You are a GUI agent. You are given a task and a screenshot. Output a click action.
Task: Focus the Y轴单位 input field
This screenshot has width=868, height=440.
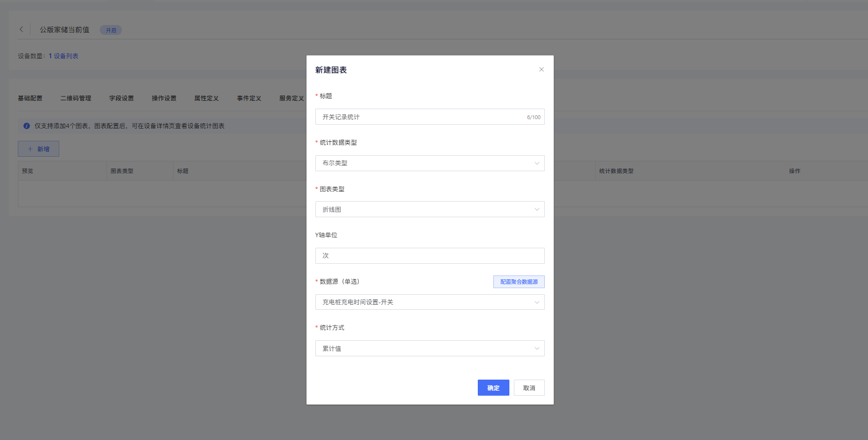(430, 255)
